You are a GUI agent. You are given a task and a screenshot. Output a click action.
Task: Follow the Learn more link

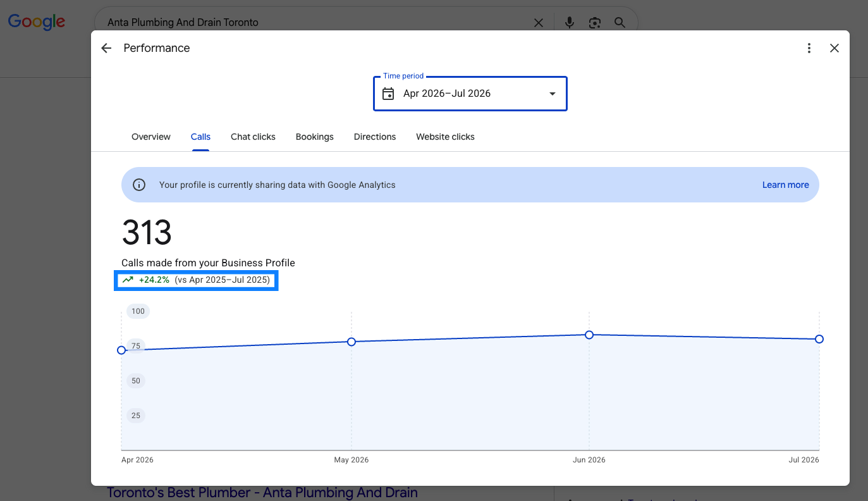[785, 185]
